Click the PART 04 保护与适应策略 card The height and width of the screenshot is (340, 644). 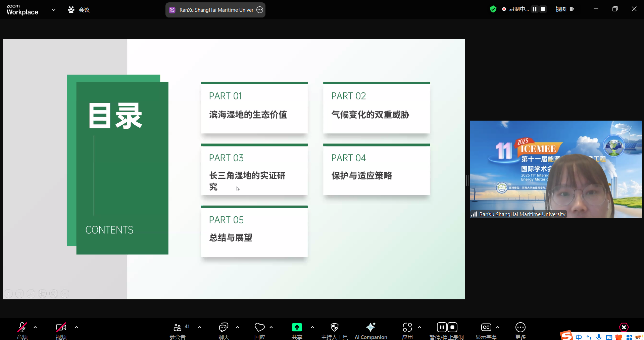(x=377, y=169)
